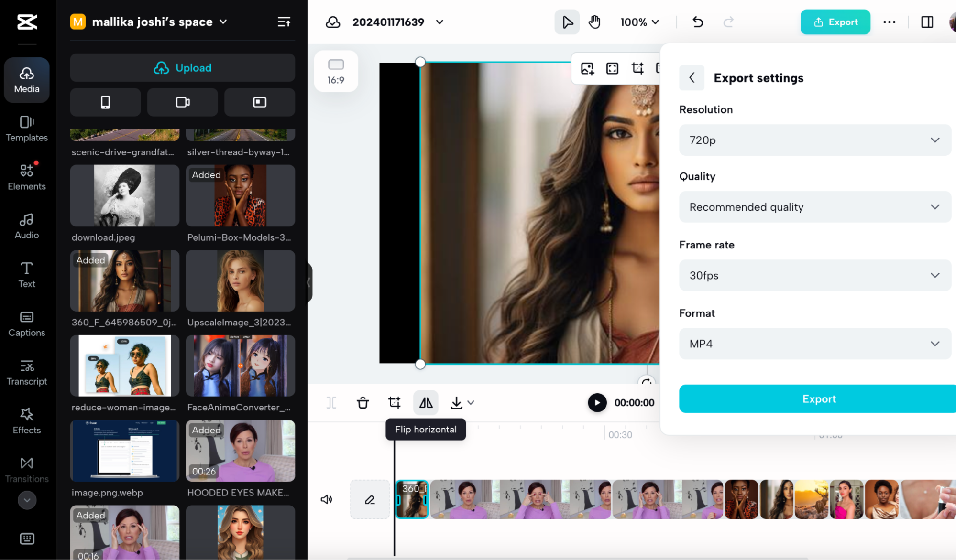Click the back arrow in Export settings
This screenshot has height=560, width=956.
[692, 78]
